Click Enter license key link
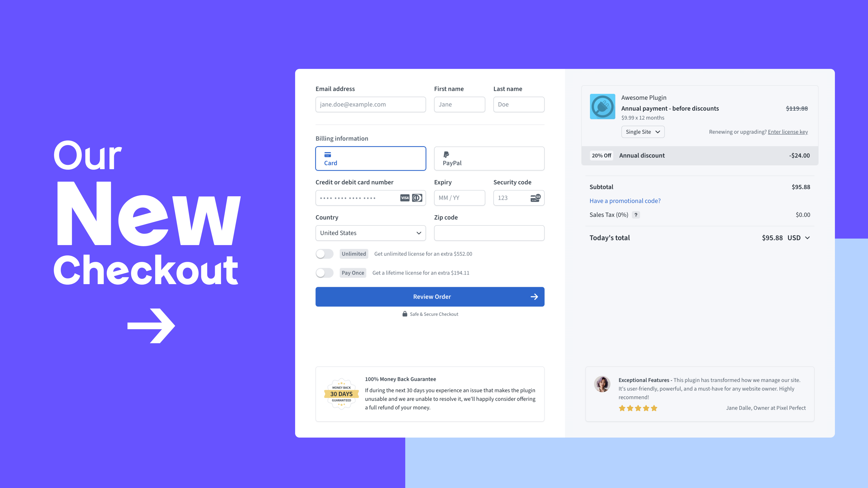 tap(788, 132)
